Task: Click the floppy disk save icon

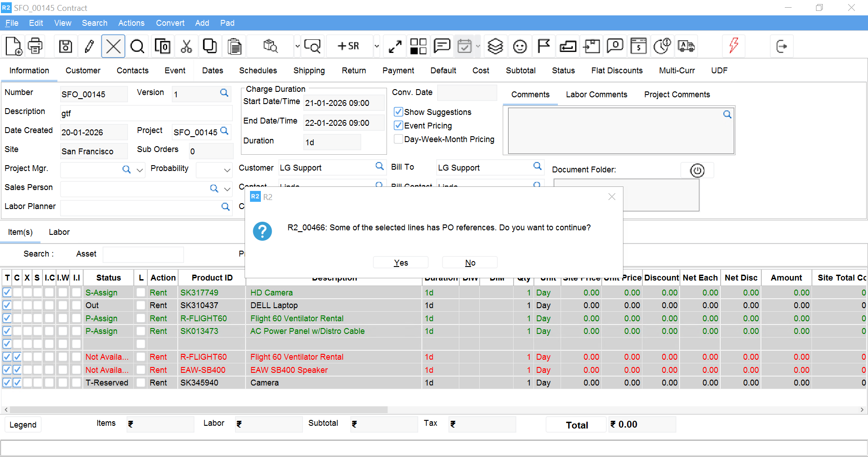Action: pyautogui.click(x=66, y=46)
